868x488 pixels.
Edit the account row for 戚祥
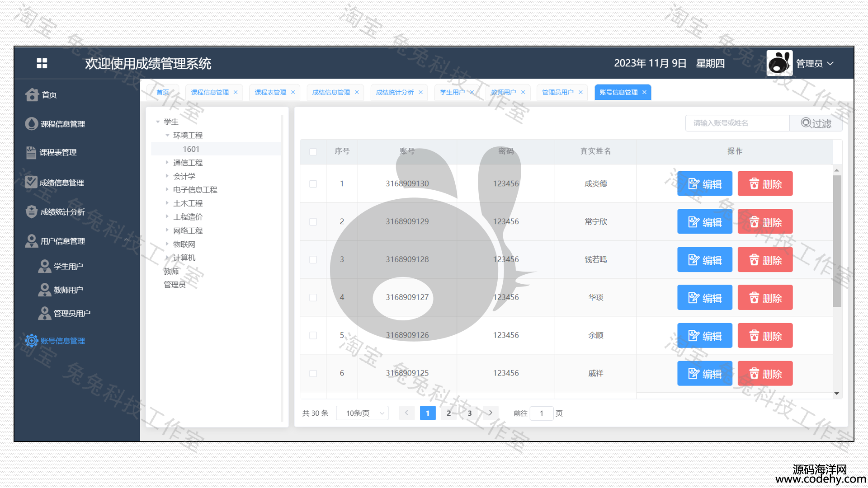[704, 373]
